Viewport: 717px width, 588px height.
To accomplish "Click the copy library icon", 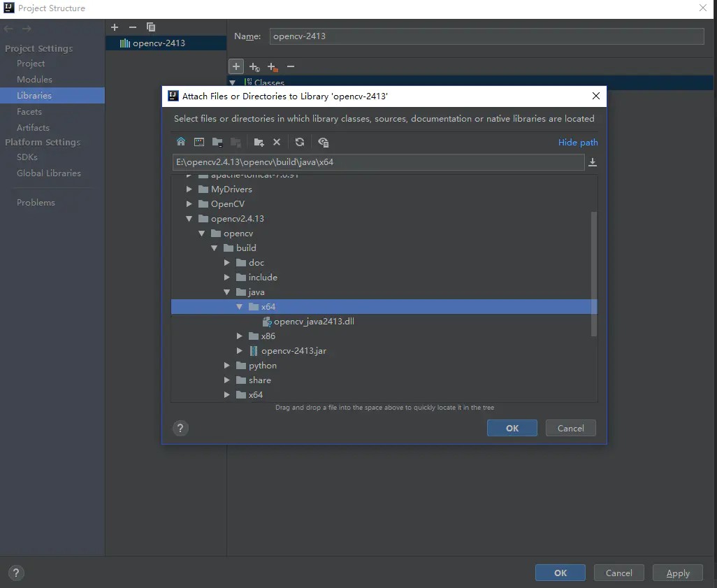I will (151, 27).
